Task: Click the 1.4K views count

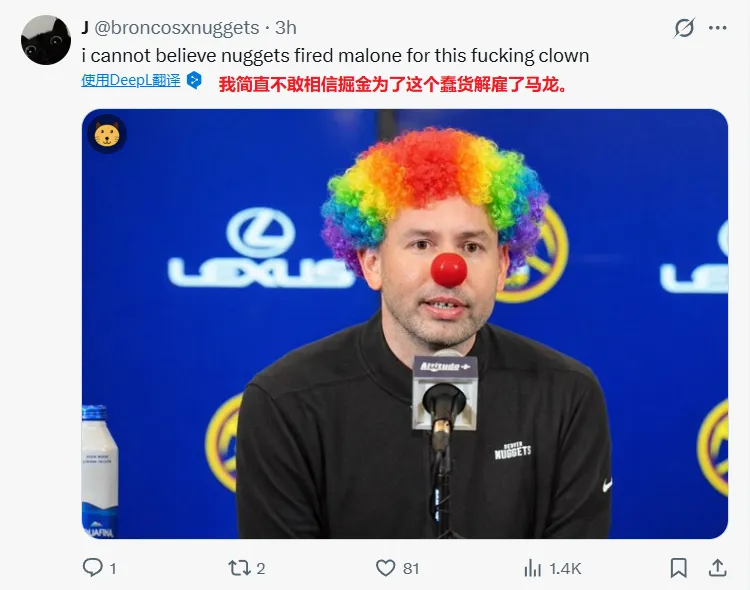Action: 565,568
